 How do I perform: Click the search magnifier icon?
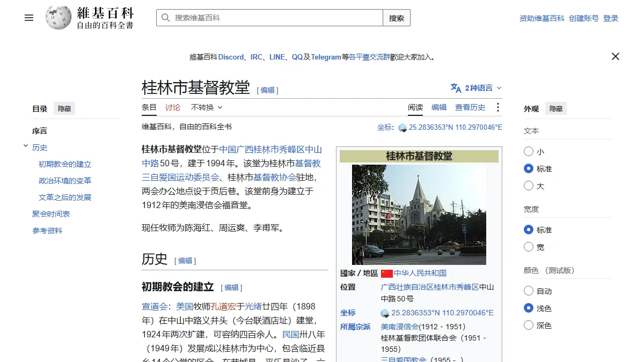165,18
